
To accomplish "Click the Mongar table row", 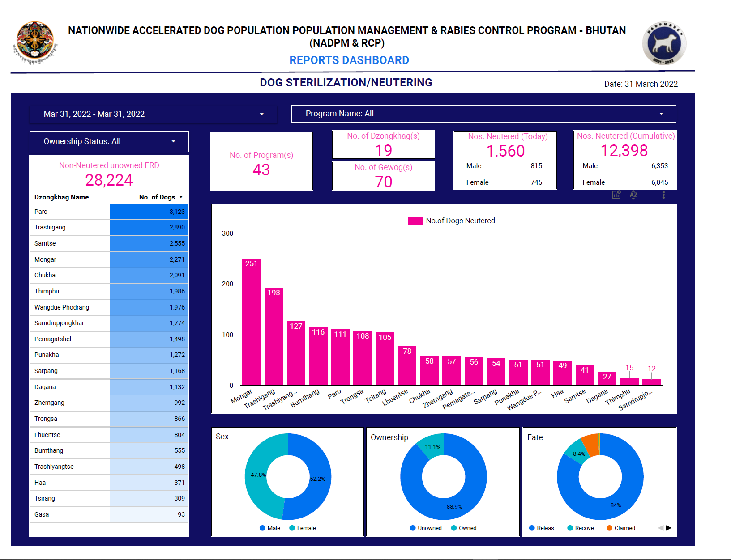I will coord(109,259).
